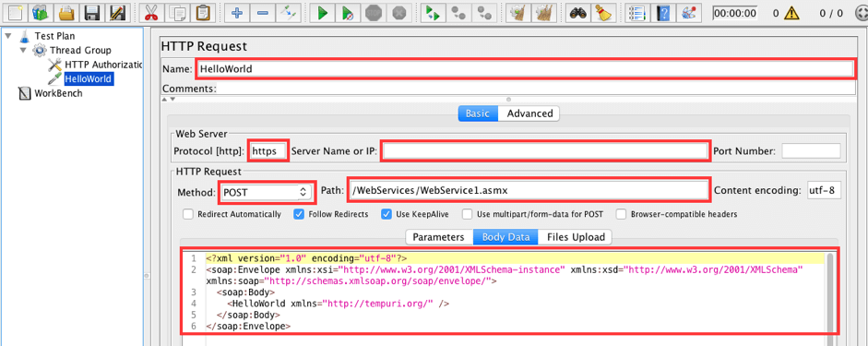Select HelloWorld sampler in tree

[89, 79]
